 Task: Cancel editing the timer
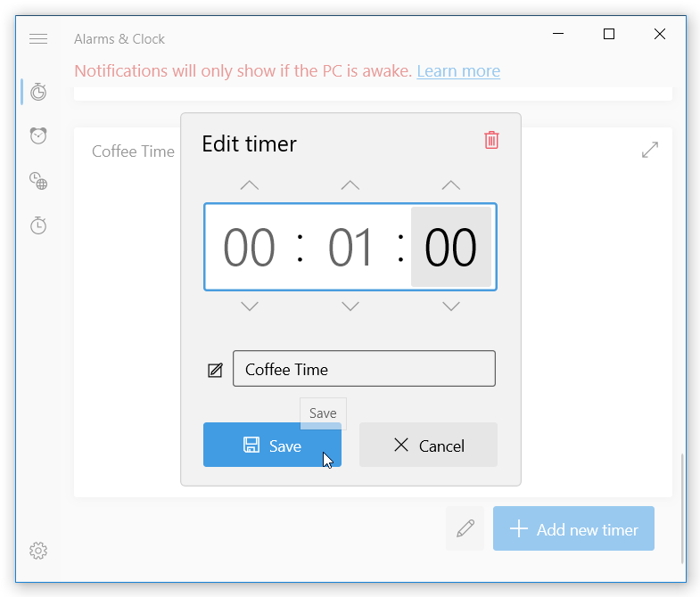click(x=429, y=445)
